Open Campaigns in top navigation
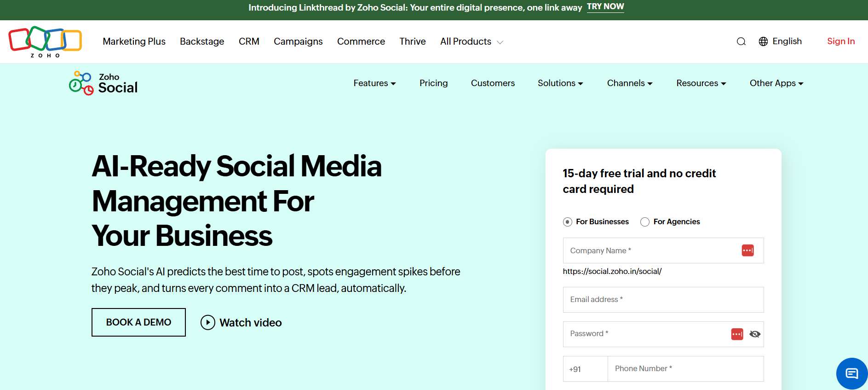The height and width of the screenshot is (390, 868). pos(298,41)
